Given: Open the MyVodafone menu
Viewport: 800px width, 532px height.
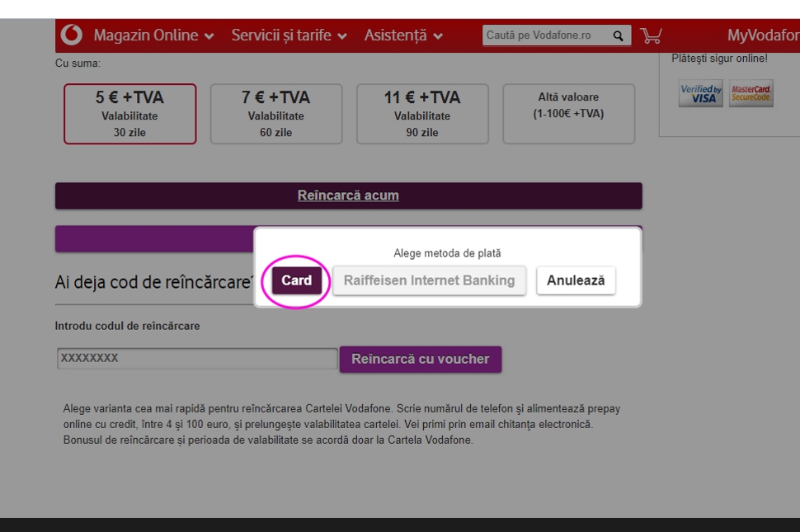Looking at the screenshot, I should 762,35.
